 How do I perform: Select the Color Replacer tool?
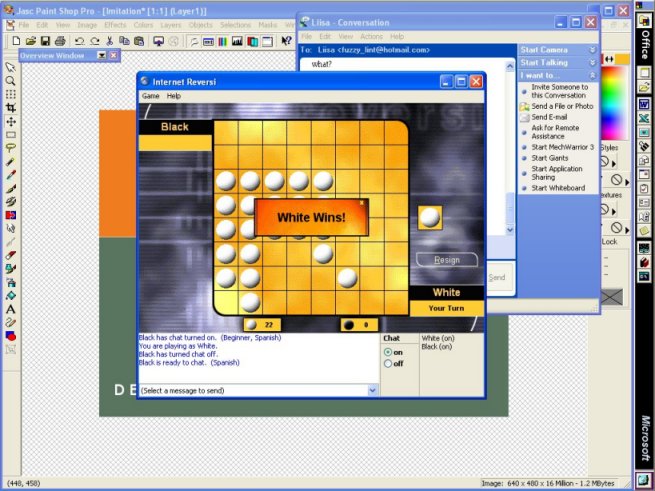coord(10,215)
